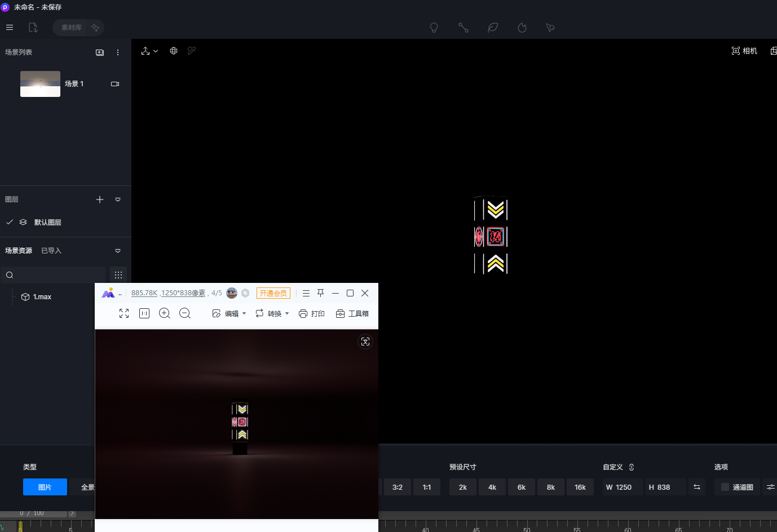Open channel settings sliders icon
The width and height of the screenshot is (777, 532).
pyautogui.click(x=770, y=487)
